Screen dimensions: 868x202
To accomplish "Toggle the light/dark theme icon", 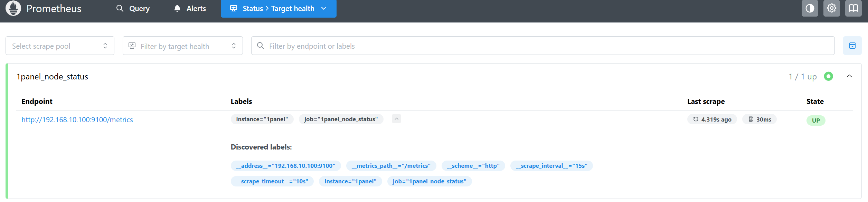I will point(810,8).
